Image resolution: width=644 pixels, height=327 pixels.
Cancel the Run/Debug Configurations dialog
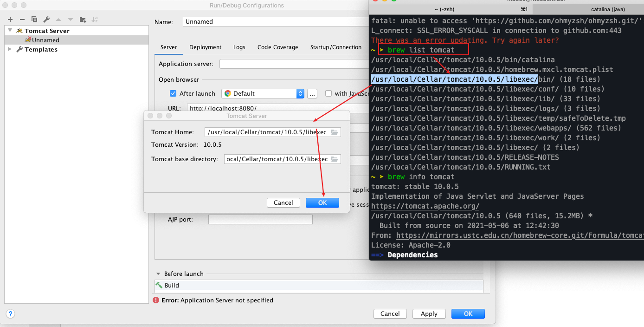(x=390, y=314)
